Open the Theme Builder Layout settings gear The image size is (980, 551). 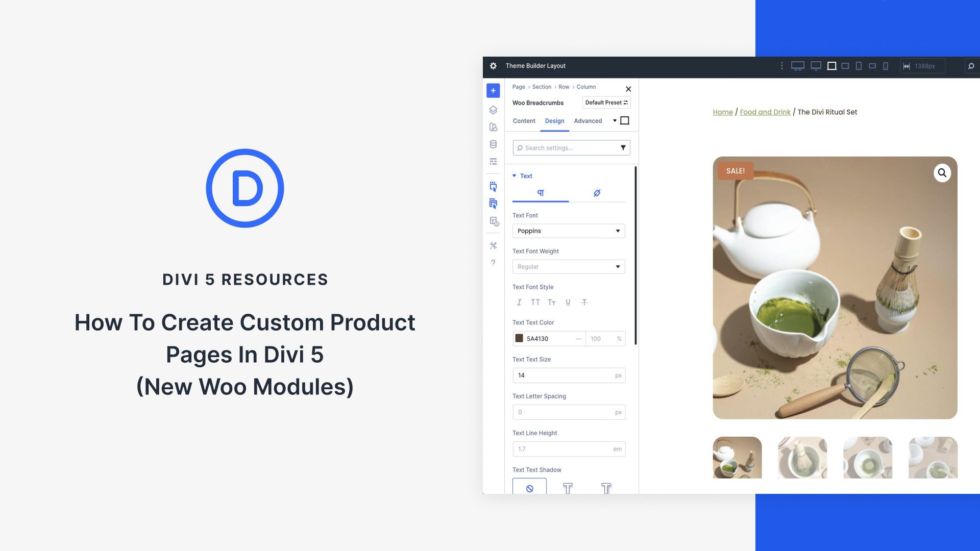[493, 66]
